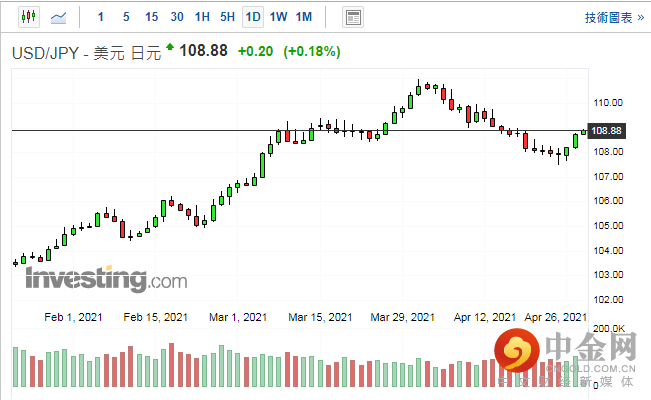Select the 1 minute timeframe
Viewport: 651px width, 400px height.
(x=100, y=17)
